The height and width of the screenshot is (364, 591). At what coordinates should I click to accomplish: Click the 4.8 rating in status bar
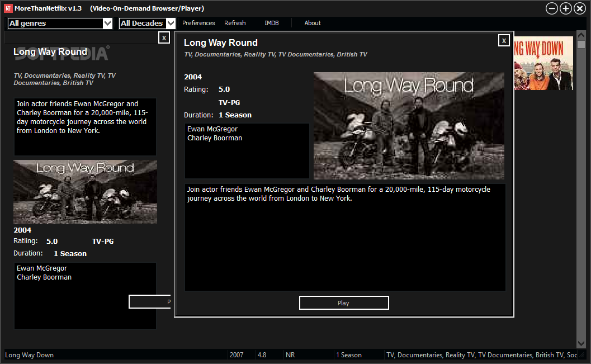pyautogui.click(x=262, y=355)
